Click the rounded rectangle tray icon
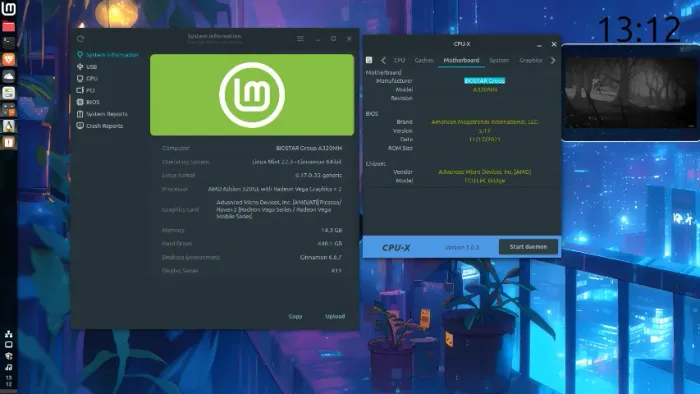700x394 pixels. [8, 344]
